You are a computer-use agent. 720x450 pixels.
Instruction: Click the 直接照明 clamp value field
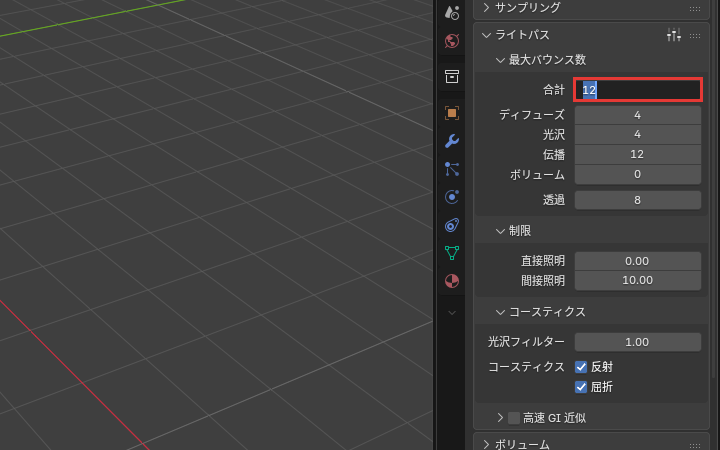[x=638, y=261]
